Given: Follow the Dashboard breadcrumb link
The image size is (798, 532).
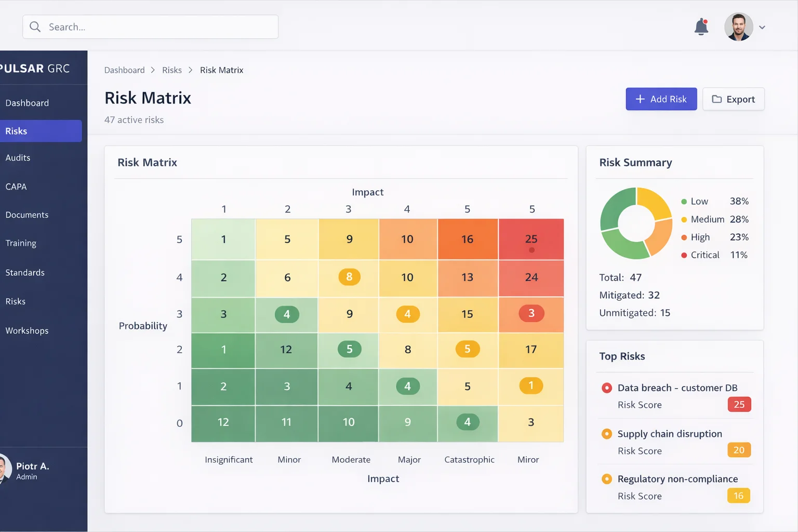Looking at the screenshot, I should [x=124, y=70].
